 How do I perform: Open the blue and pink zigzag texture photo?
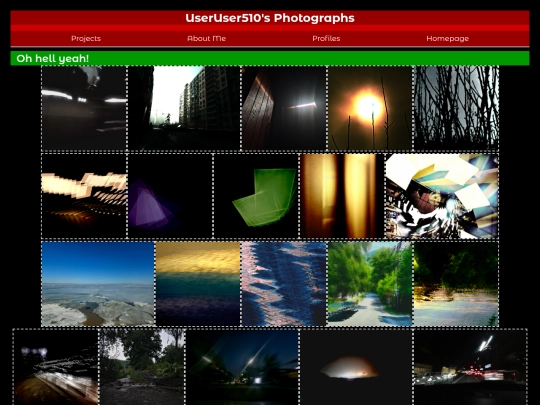pyautogui.click(x=284, y=284)
